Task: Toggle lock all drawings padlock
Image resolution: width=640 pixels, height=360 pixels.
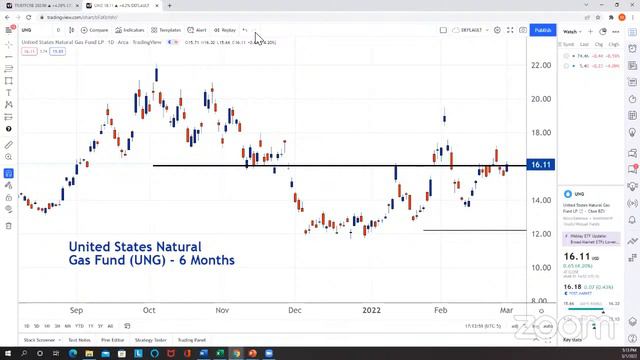Action: [9, 198]
